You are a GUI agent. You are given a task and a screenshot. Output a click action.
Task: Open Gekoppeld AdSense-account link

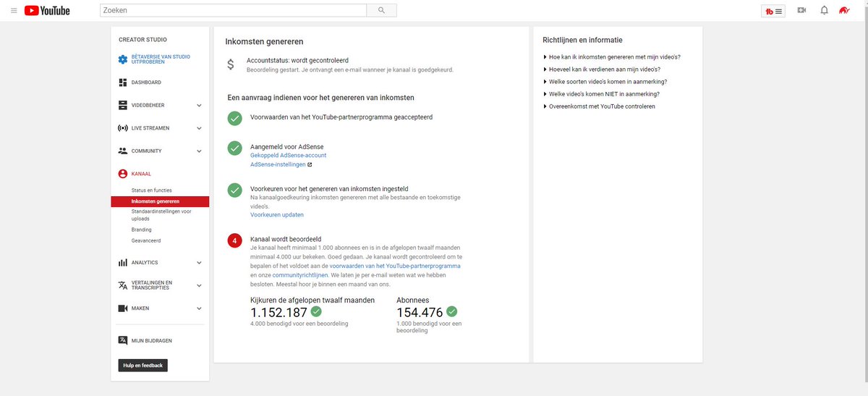[288, 156]
